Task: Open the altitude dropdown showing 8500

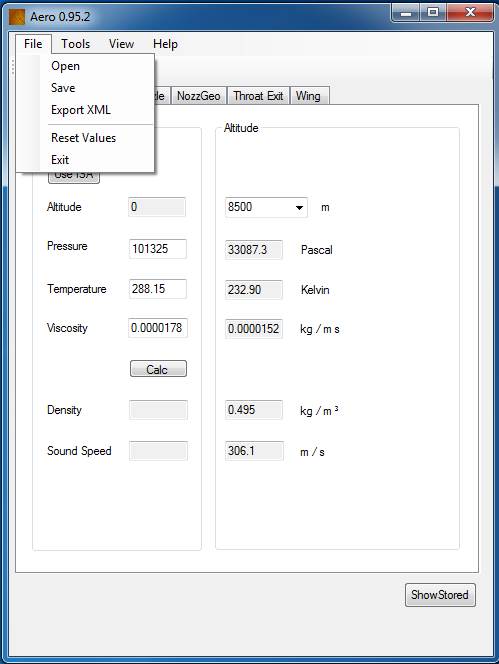Action: [266, 207]
